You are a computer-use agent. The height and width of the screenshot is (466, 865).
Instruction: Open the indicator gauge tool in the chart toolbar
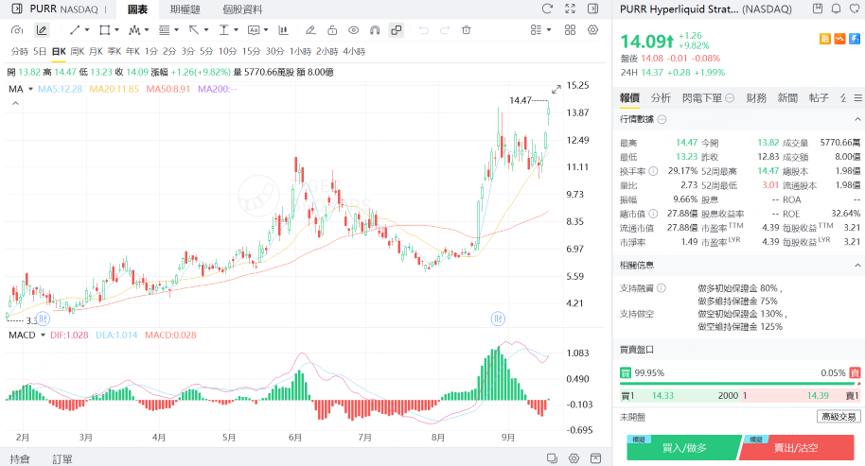[x=17, y=30]
